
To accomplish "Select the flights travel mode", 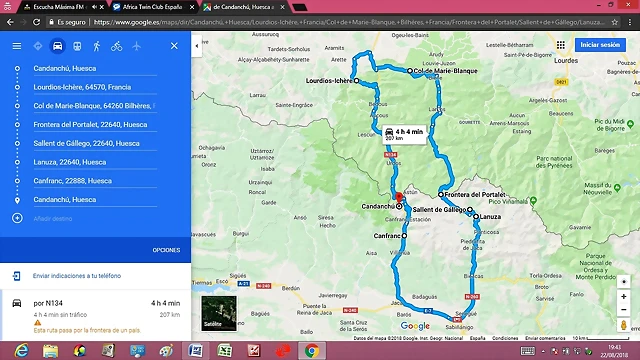I will point(136,46).
